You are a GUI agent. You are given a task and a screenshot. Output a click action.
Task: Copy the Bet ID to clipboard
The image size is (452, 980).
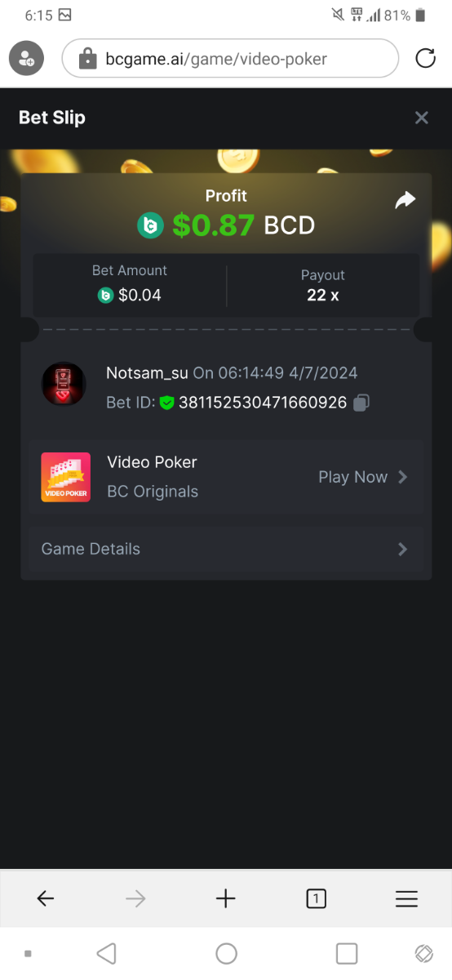tap(362, 403)
